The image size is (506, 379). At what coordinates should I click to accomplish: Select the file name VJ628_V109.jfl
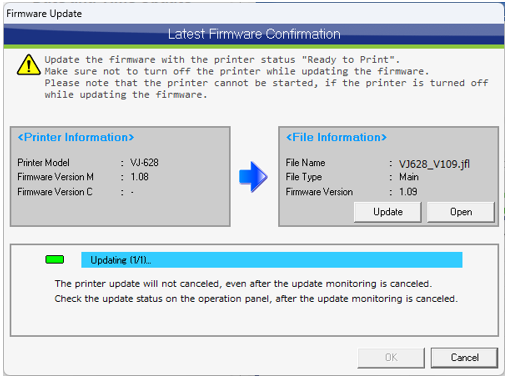pyautogui.click(x=434, y=164)
